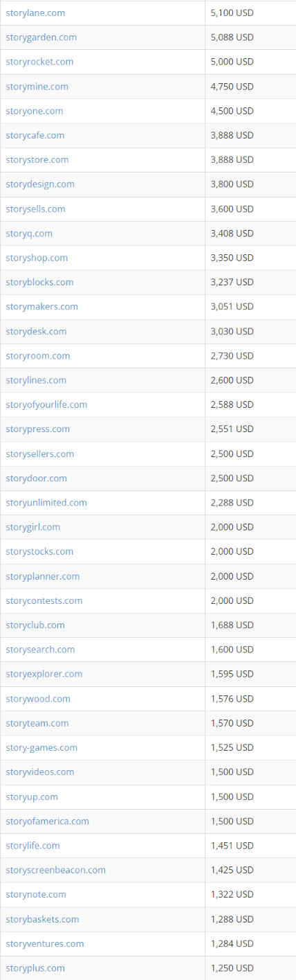Open the story-games.com listing
The image size is (296, 980).
[x=41, y=747]
